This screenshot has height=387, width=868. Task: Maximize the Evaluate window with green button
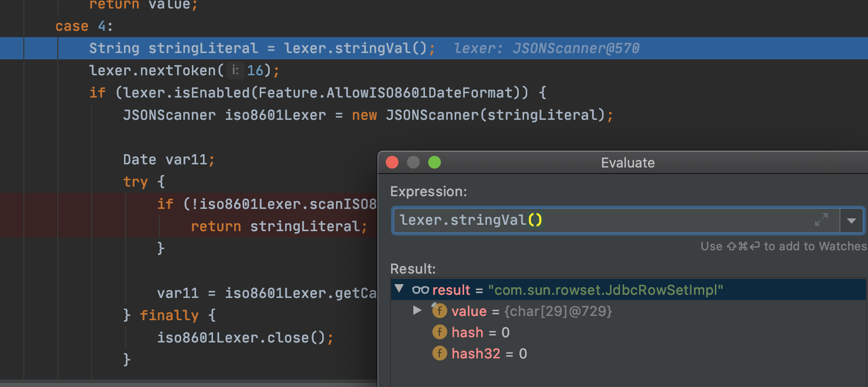(435, 162)
